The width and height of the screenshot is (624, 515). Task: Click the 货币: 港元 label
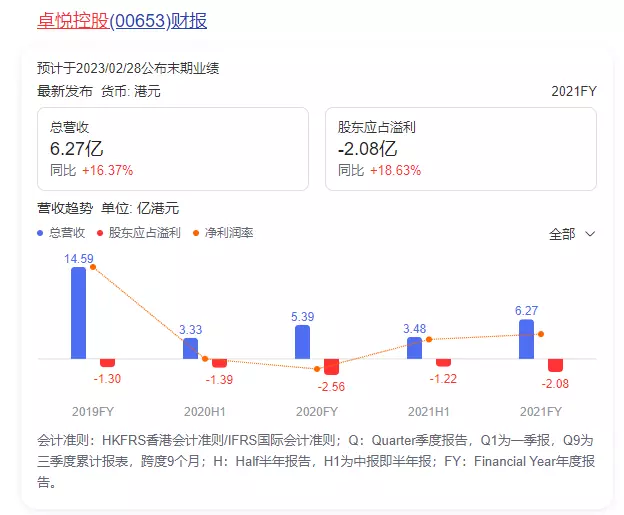131,92
